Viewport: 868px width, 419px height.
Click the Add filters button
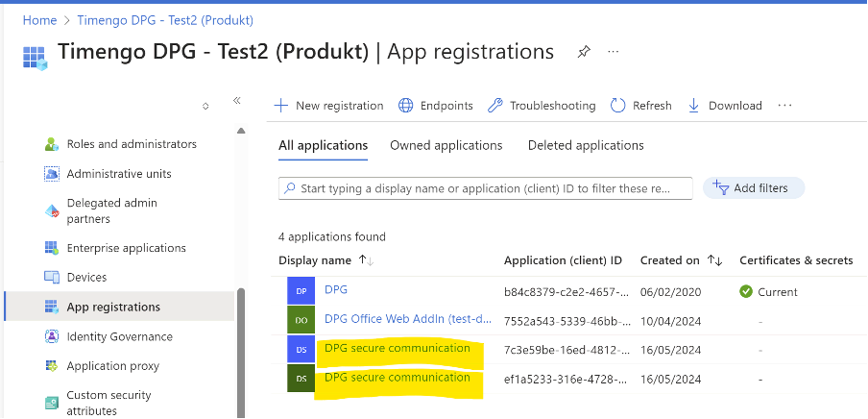pyautogui.click(x=754, y=188)
